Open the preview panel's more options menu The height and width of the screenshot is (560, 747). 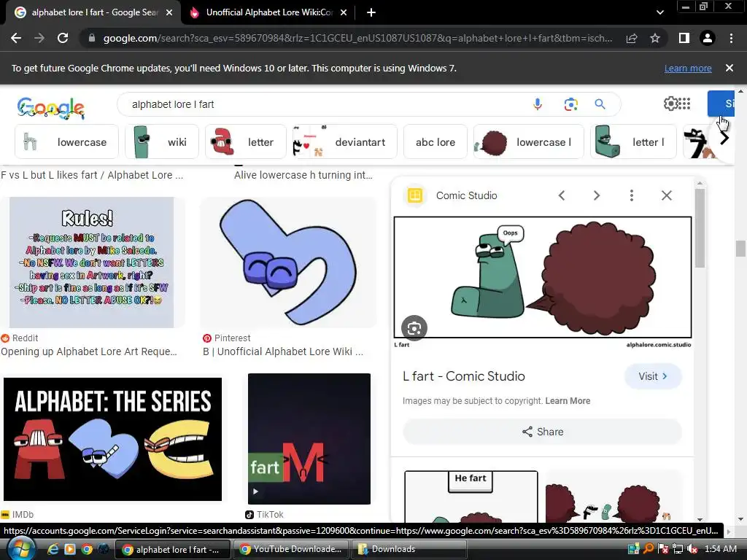point(632,195)
